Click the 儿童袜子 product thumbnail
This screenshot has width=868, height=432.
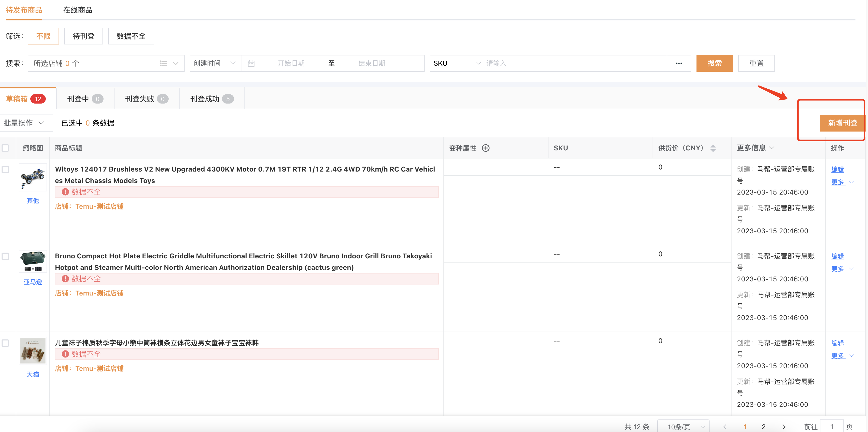pos(33,351)
